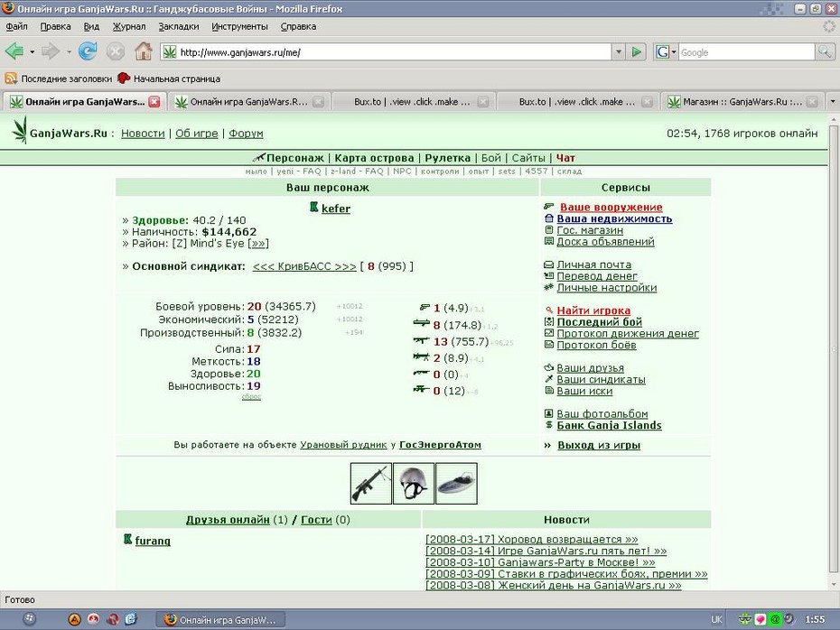Click the helmet item thumbnail
The height and width of the screenshot is (630, 840).
point(414,484)
